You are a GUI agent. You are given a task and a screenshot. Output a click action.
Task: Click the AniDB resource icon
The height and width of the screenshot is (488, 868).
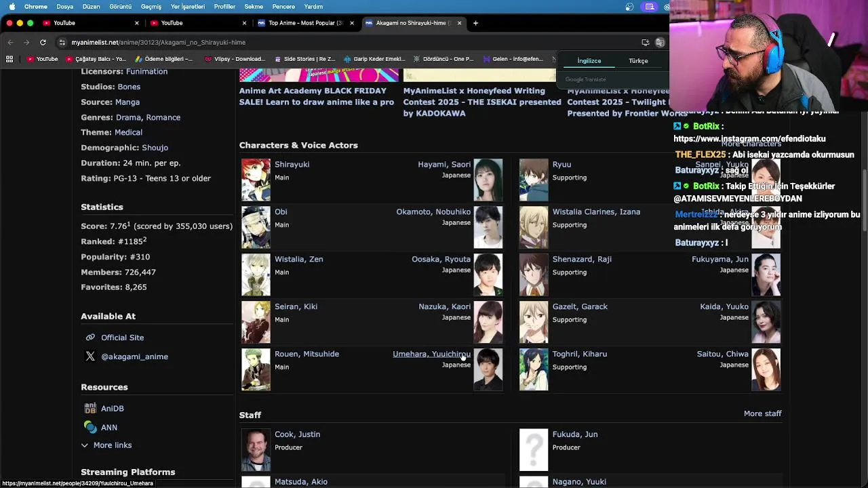tap(90, 409)
